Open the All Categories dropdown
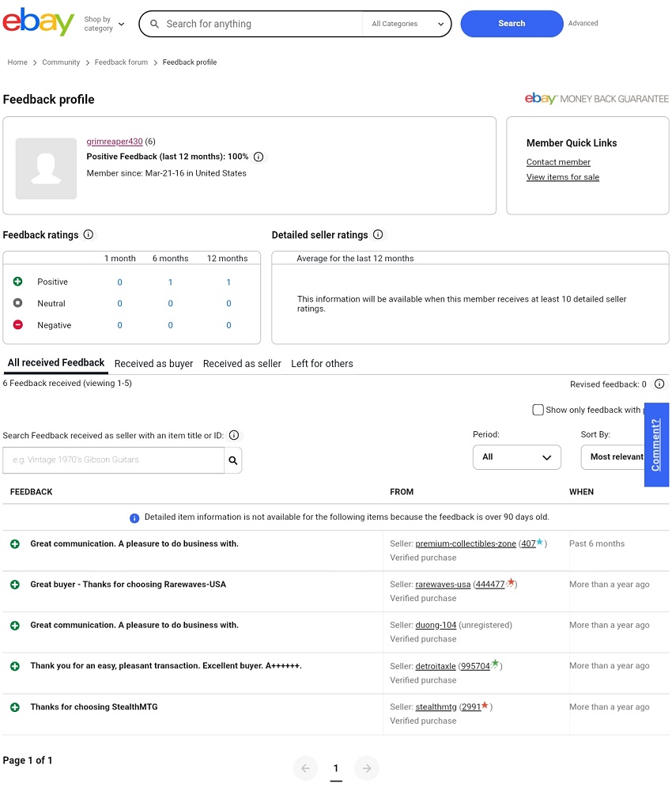Viewport: 672px width, 791px height. [407, 24]
